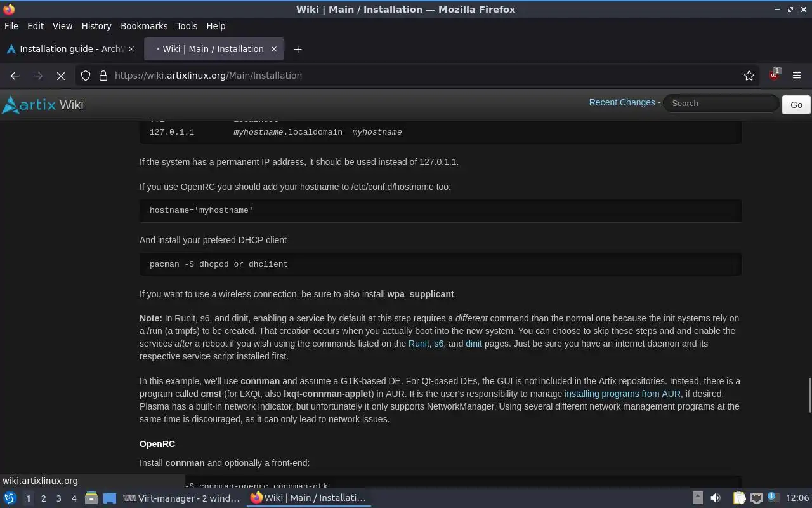Image resolution: width=812 pixels, height=508 pixels.
Task: View site security padlock information
Action: (103, 76)
